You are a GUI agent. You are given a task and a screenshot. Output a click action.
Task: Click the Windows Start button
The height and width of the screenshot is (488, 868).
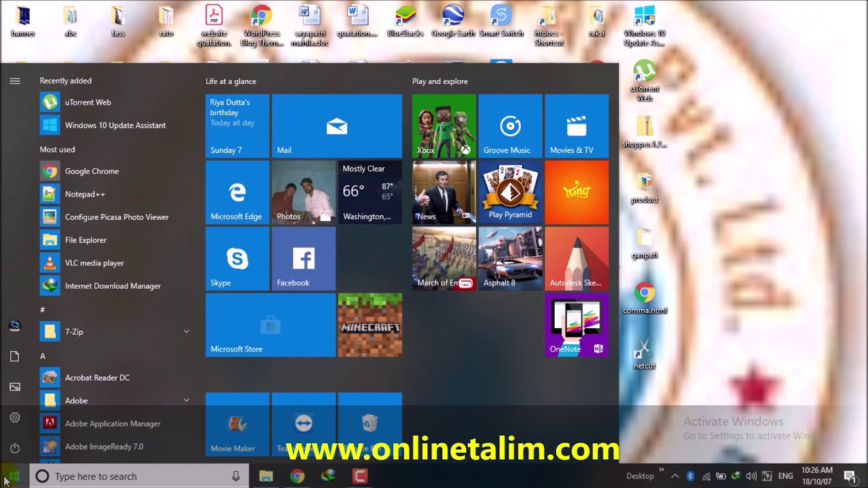14,476
